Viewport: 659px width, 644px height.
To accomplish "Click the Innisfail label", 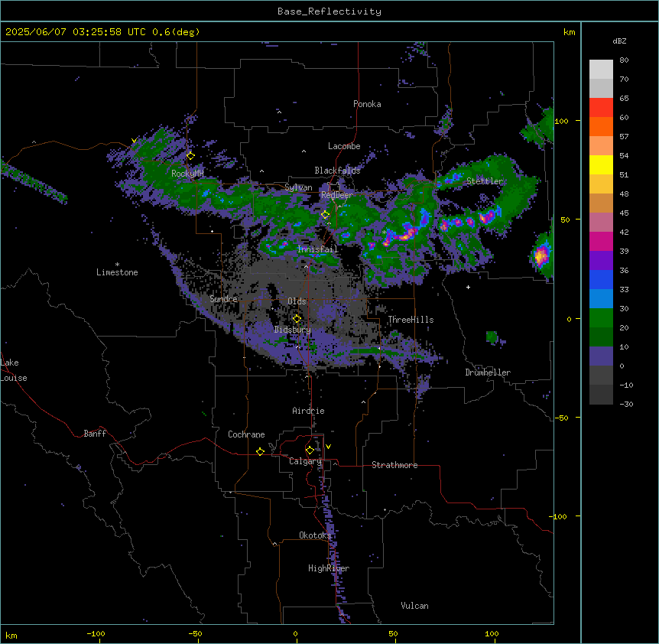I will coord(317,249).
